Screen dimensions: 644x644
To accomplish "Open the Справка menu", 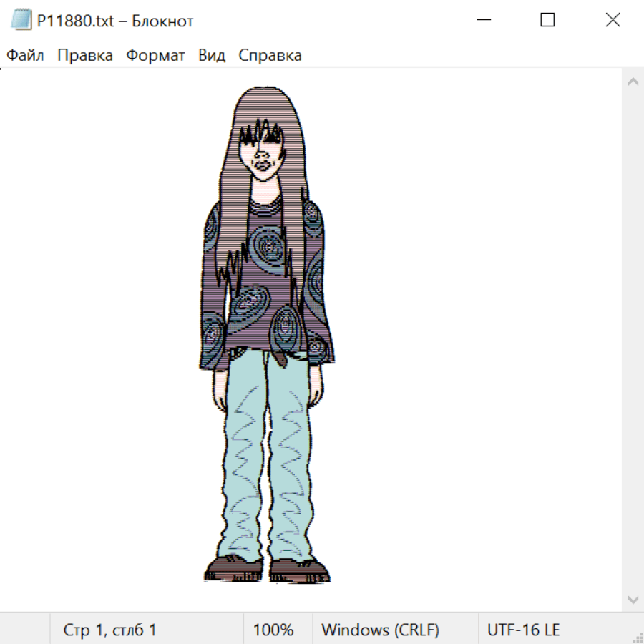I will coord(270,56).
